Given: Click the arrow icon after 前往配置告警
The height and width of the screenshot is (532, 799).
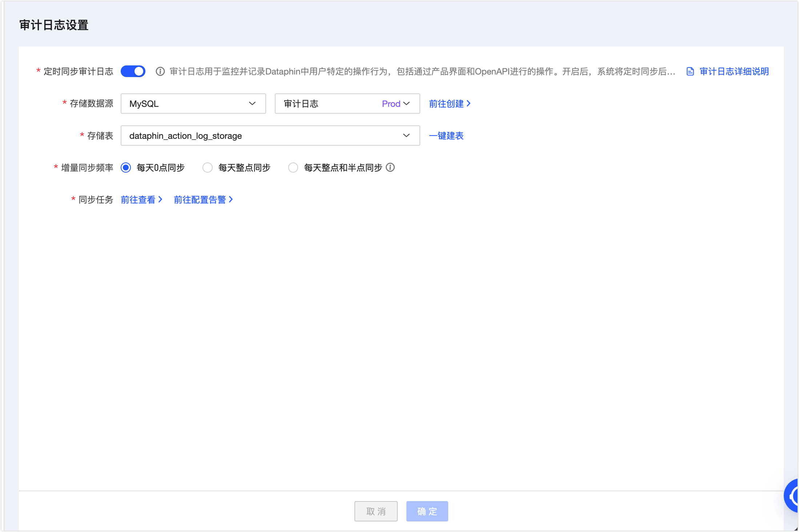Looking at the screenshot, I should pyautogui.click(x=231, y=199).
